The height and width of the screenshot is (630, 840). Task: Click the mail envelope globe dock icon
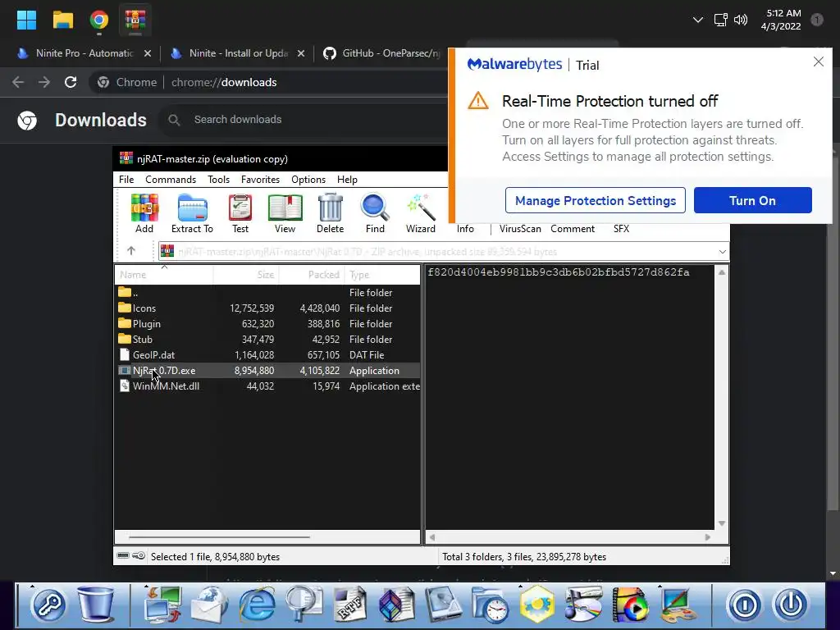(x=209, y=605)
